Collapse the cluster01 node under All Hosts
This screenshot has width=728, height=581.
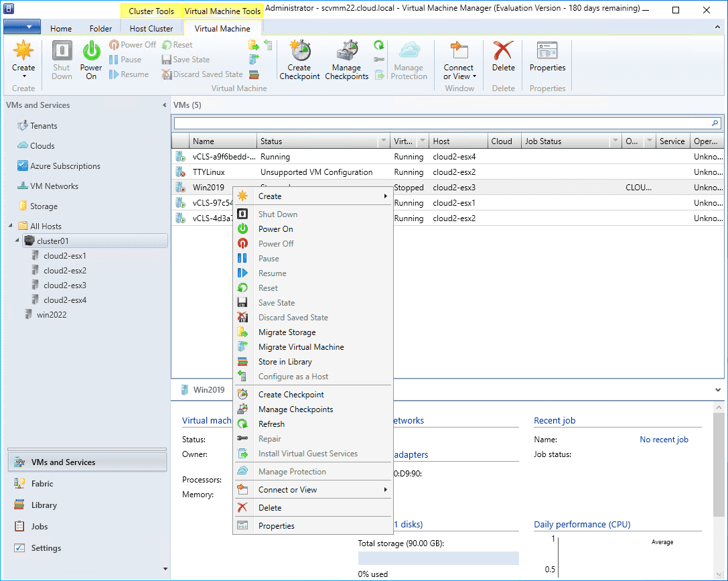17,241
